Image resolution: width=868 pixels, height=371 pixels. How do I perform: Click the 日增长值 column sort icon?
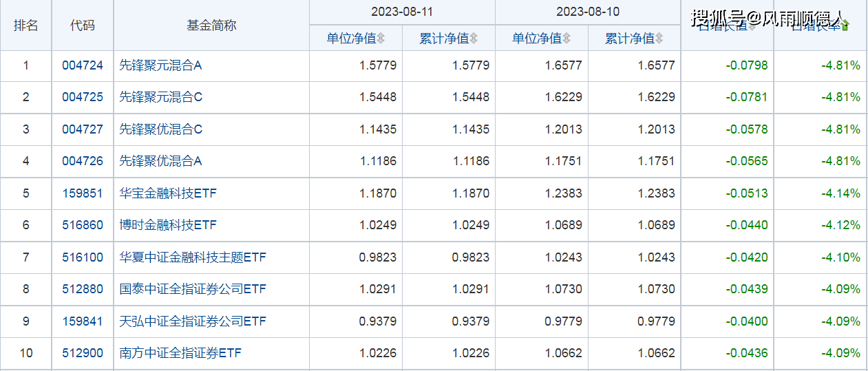[x=752, y=26]
